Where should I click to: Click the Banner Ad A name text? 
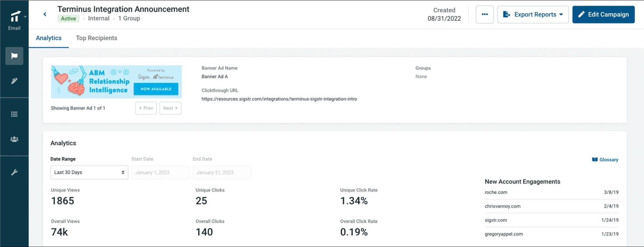[215, 76]
